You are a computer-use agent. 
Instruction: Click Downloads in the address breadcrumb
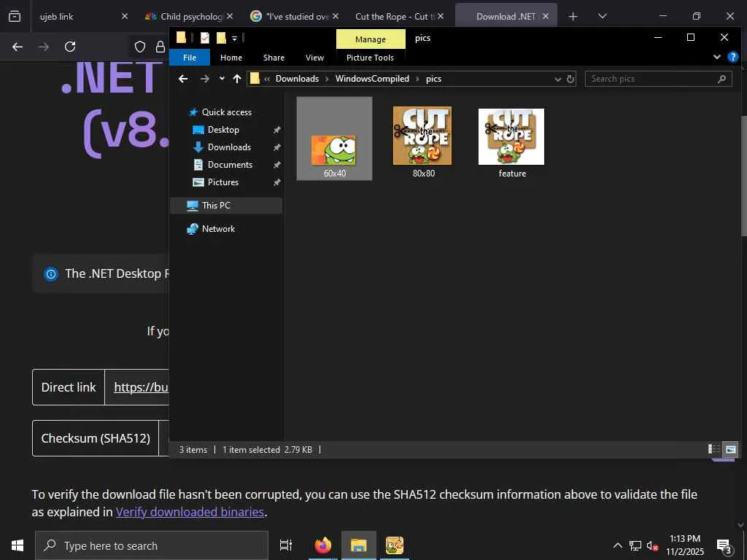(x=297, y=79)
